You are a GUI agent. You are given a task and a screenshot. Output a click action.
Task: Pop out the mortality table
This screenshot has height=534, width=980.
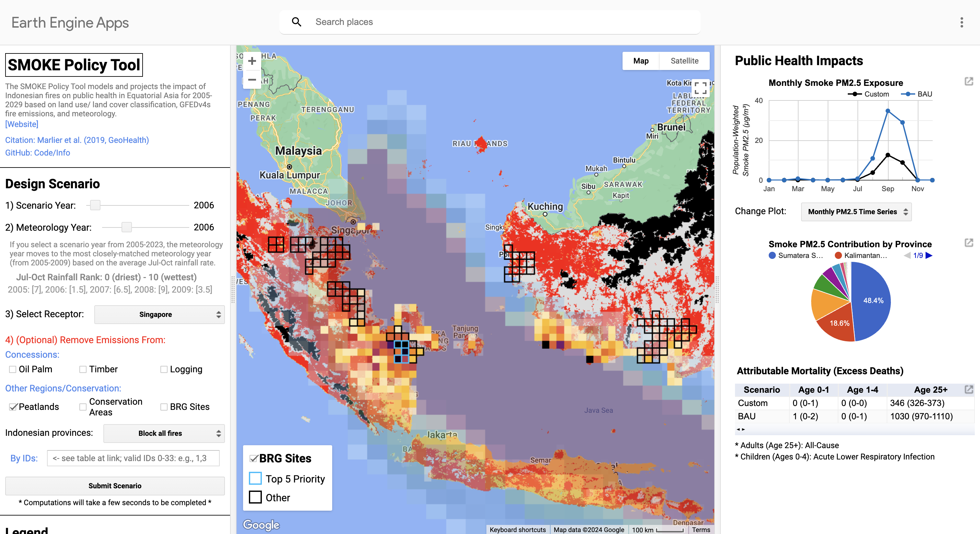(x=969, y=389)
